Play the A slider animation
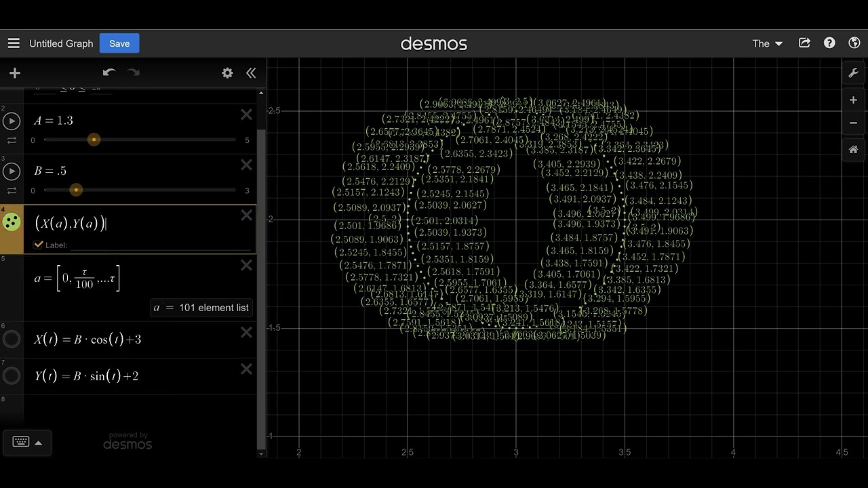Image resolution: width=868 pixels, height=488 pixels. tap(12, 121)
